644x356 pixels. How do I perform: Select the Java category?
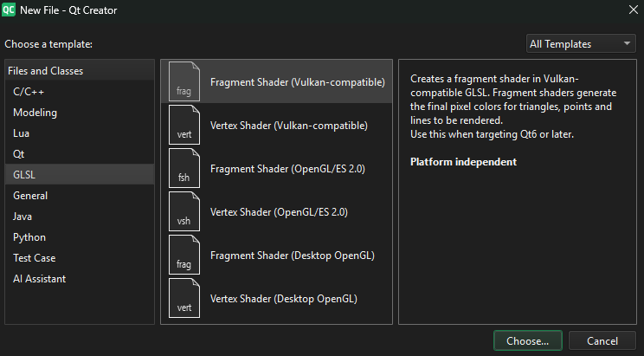point(80,217)
